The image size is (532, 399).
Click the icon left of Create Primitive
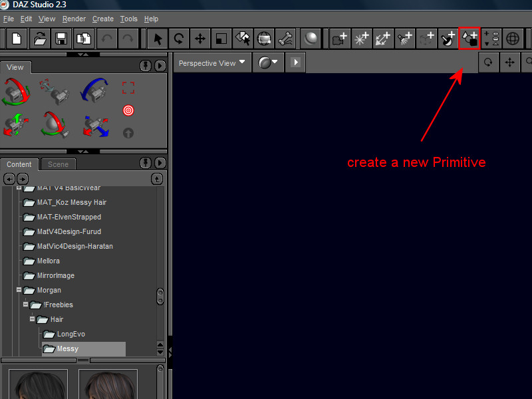[x=448, y=39]
